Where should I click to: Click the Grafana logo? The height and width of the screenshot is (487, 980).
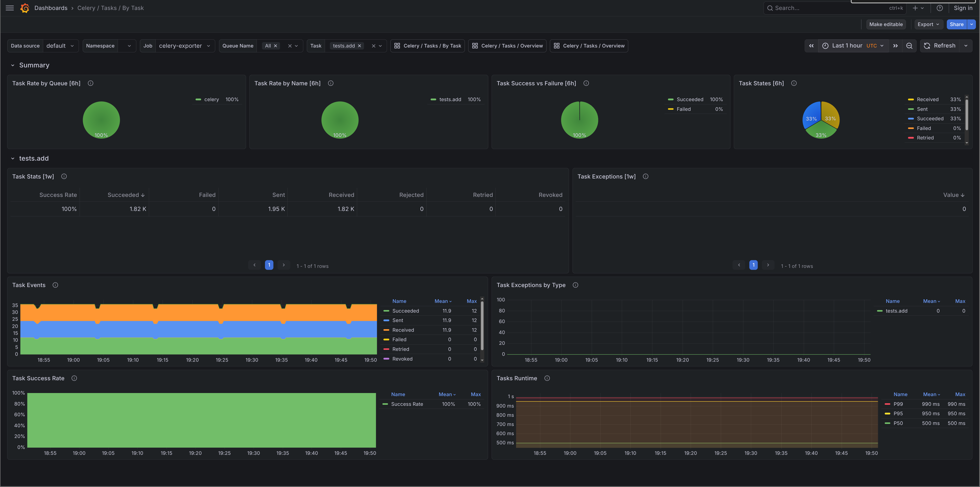pos(25,8)
